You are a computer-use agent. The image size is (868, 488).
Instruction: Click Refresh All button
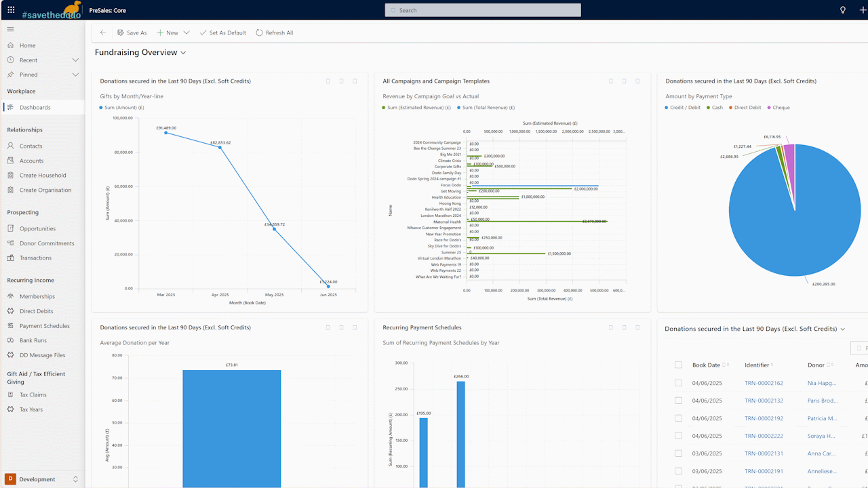pyautogui.click(x=275, y=33)
